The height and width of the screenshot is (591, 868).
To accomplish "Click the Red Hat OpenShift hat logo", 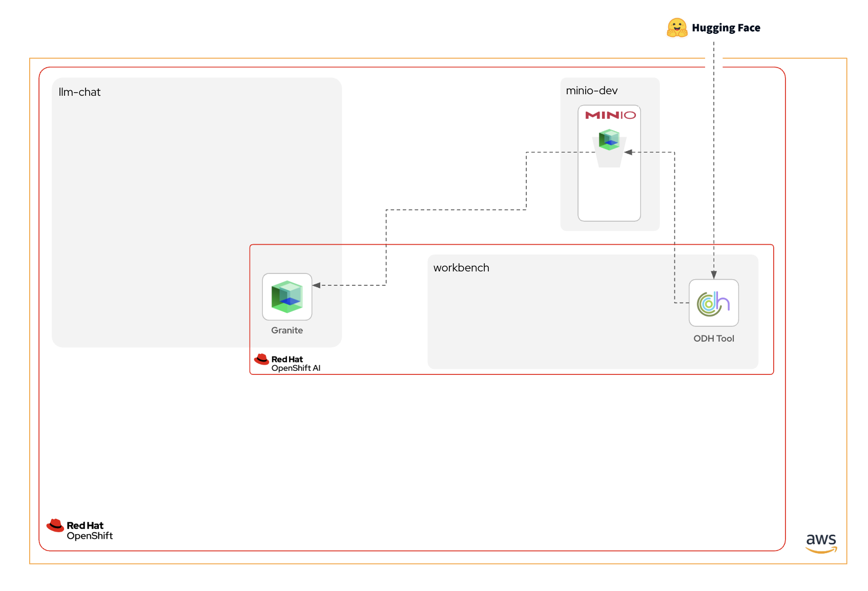I will pos(55,525).
